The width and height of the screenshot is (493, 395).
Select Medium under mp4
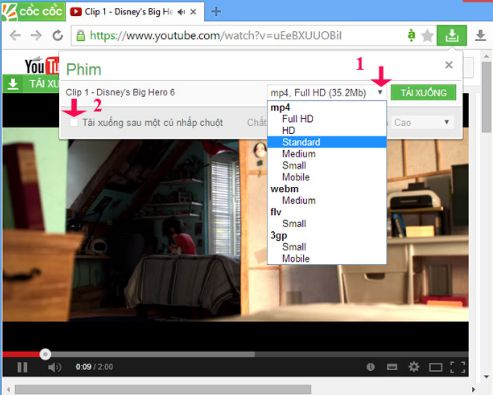(x=327, y=154)
